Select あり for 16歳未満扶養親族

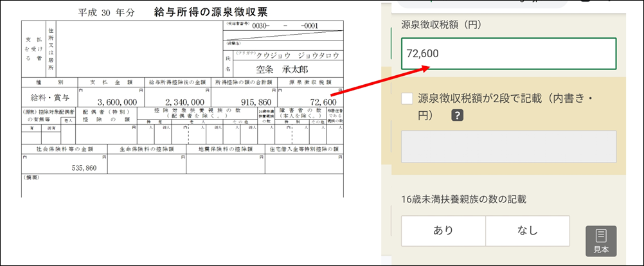click(443, 231)
